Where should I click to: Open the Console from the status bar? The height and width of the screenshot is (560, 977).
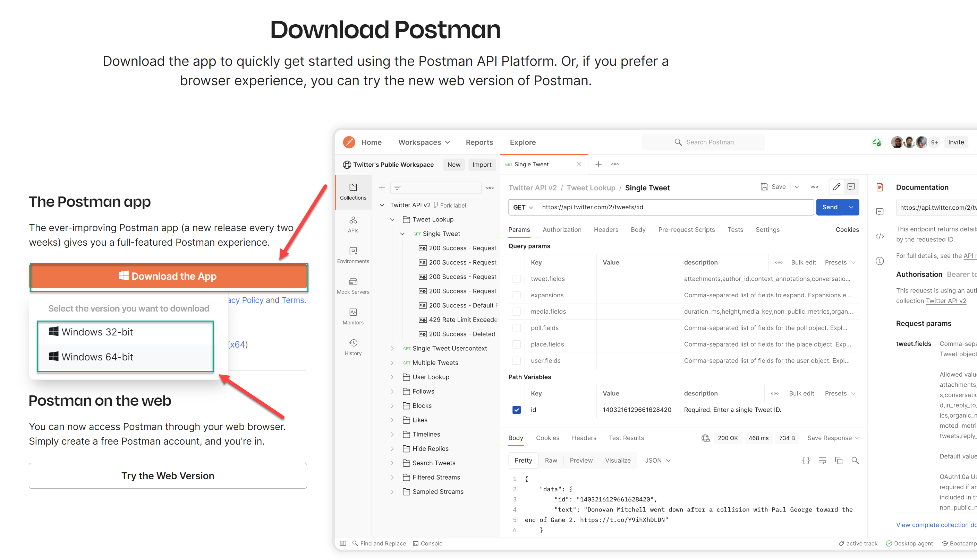point(427,543)
